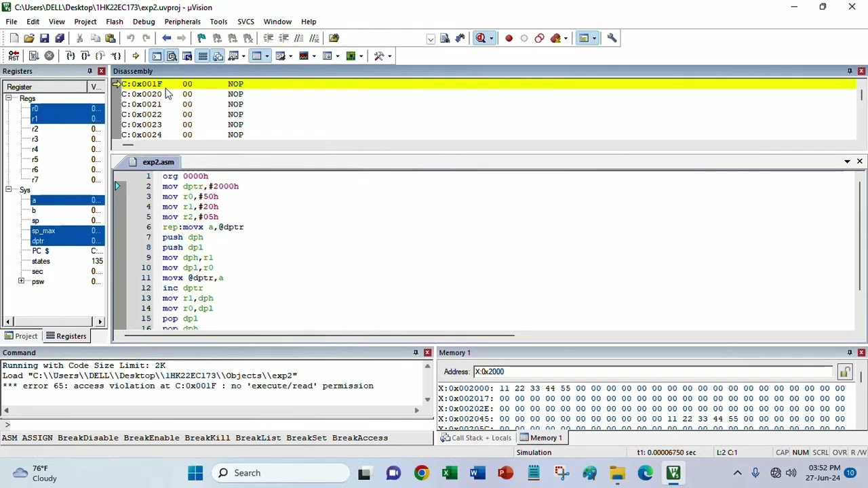Click the Windows Start button

click(x=195, y=473)
